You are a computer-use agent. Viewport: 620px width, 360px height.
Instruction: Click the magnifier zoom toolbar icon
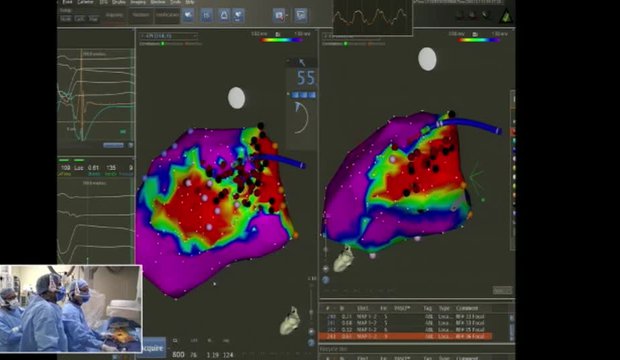(x=279, y=15)
